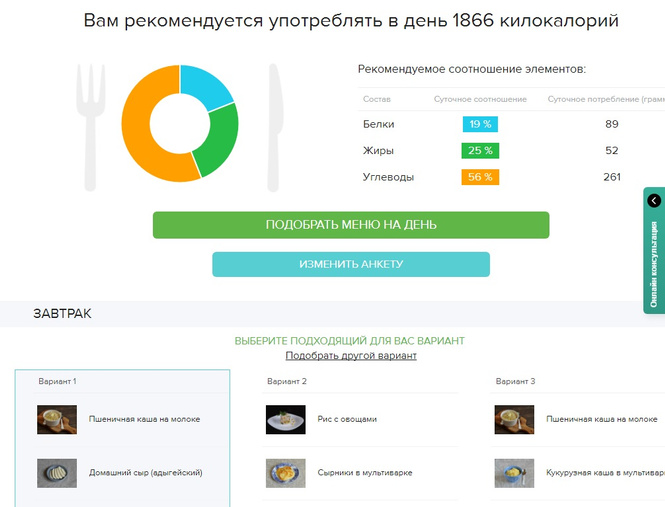Click the ЗАВТРАК section heading

tap(62, 314)
